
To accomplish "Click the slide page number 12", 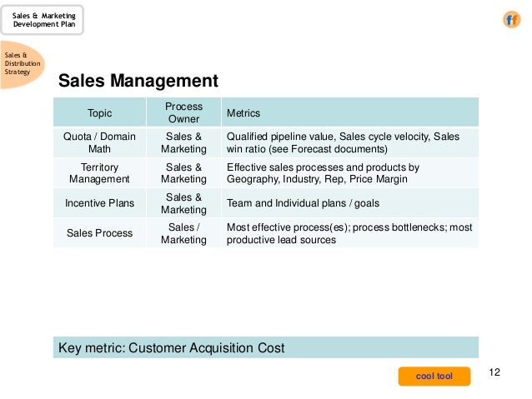I will click(494, 372).
